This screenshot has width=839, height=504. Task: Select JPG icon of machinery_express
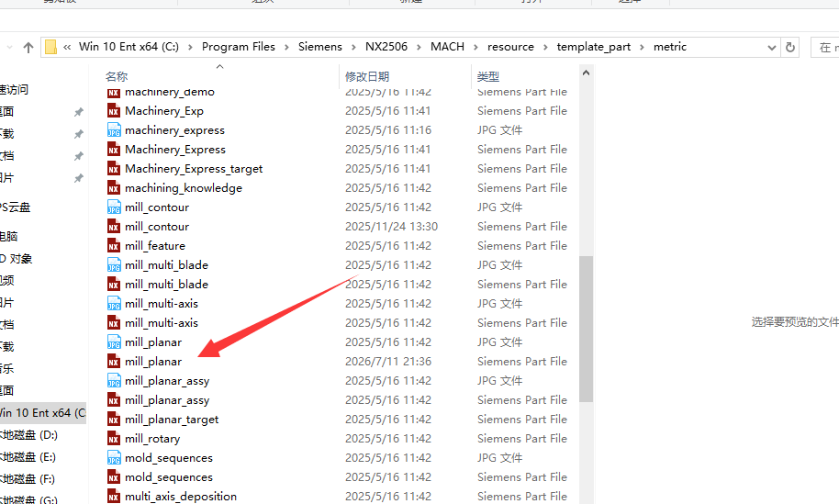click(114, 130)
